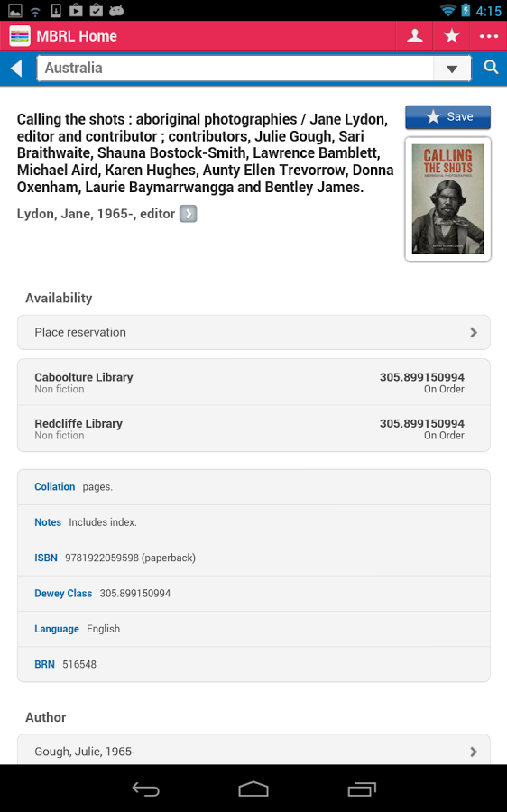507x812 pixels.
Task: Tap the magnifier search icon
Action: tap(491, 68)
